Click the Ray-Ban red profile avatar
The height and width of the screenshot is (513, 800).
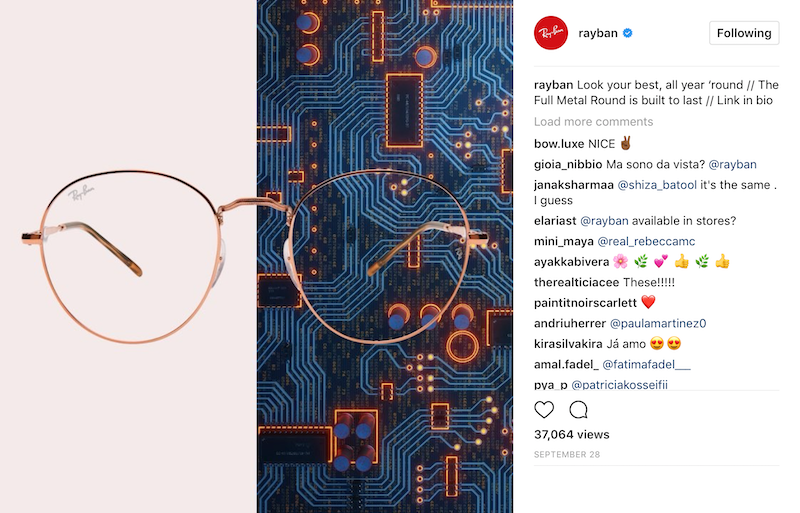click(551, 33)
